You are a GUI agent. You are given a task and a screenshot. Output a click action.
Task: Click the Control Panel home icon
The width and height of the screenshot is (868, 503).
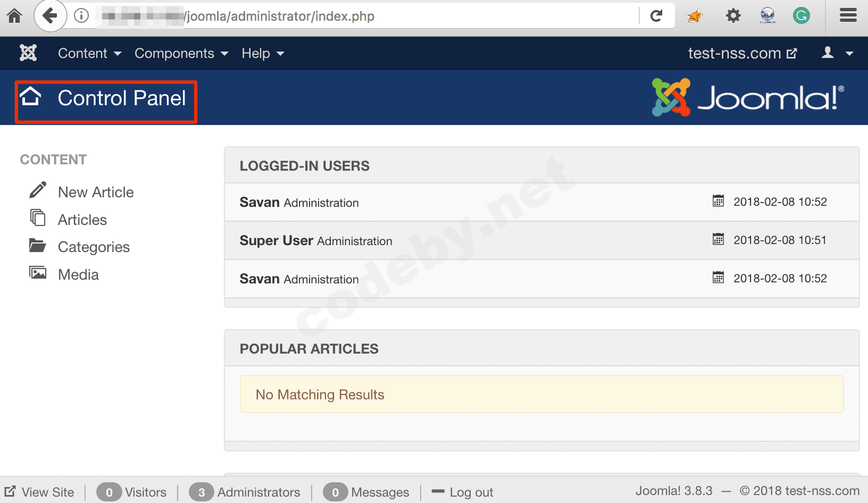pyautogui.click(x=30, y=96)
